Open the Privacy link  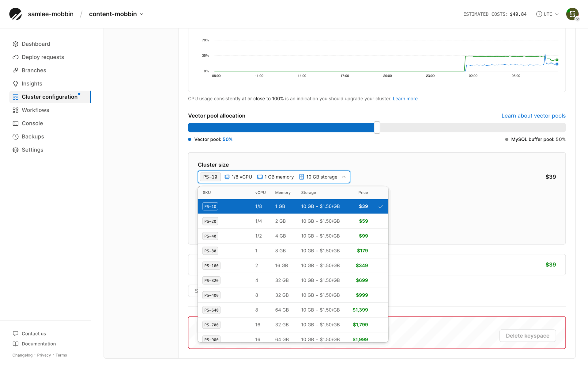[44, 355]
